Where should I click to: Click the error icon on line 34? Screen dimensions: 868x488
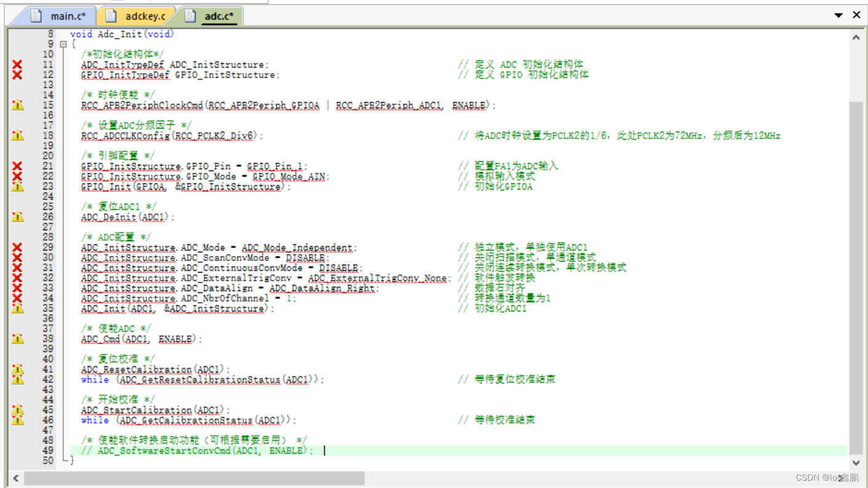click(17, 298)
